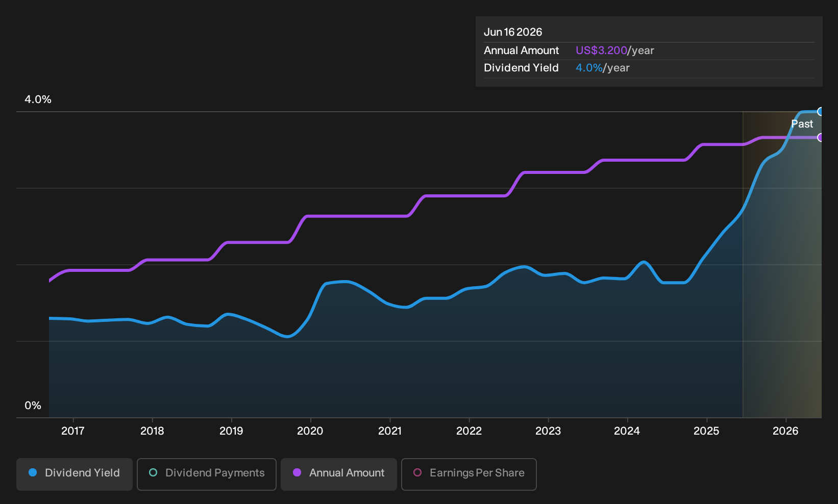The height and width of the screenshot is (504, 838).
Task: Click the 2022 x-axis label
Action: 469,431
